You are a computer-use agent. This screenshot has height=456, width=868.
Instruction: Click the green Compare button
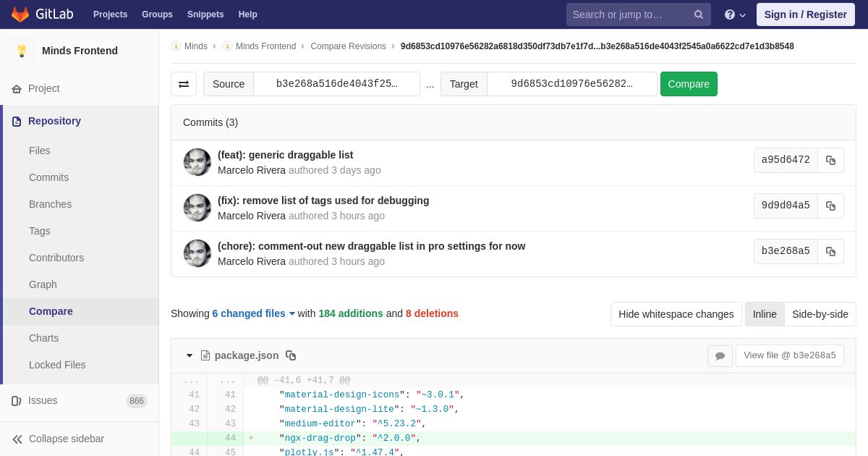tap(689, 84)
